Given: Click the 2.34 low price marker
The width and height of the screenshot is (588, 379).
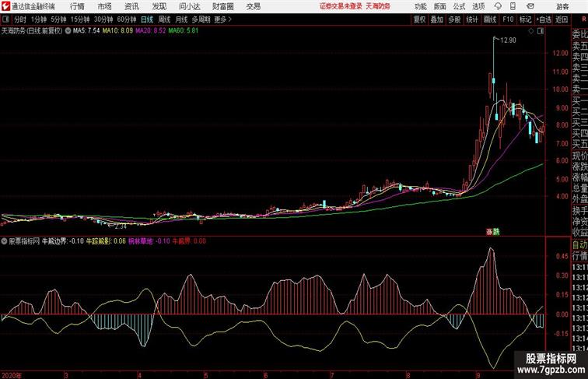Looking at the screenshot, I should pos(121,226).
